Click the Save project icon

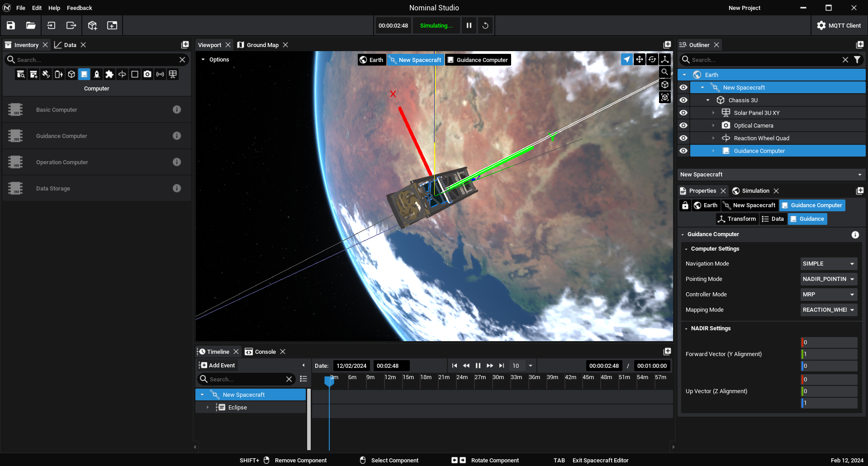[11, 25]
